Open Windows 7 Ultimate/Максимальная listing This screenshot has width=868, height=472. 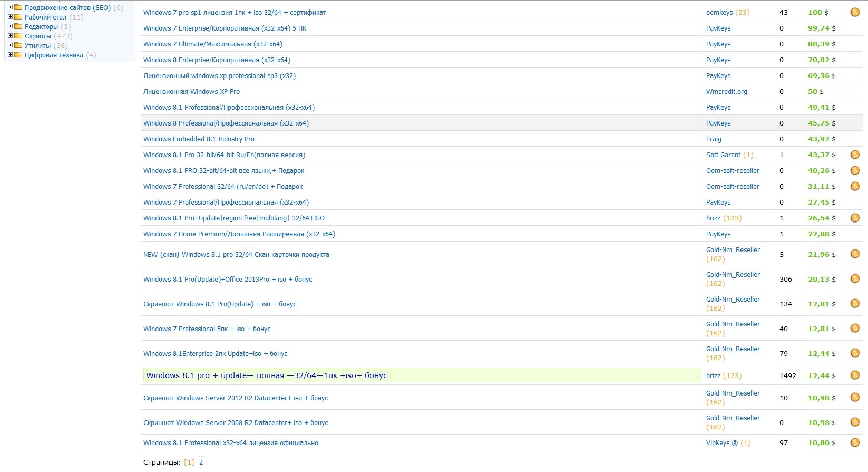[213, 44]
